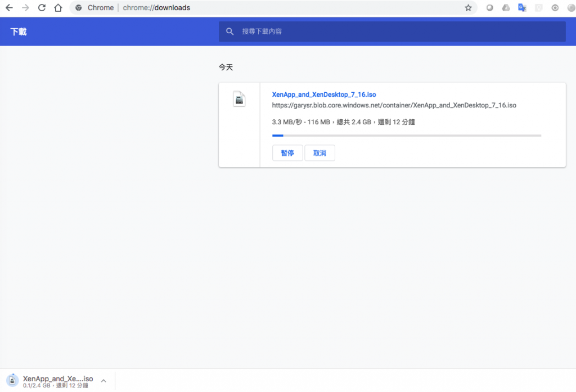This screenshot has height=392, width=576.
Task: Bookmark this page with the star icon
Action: point(468,8)
